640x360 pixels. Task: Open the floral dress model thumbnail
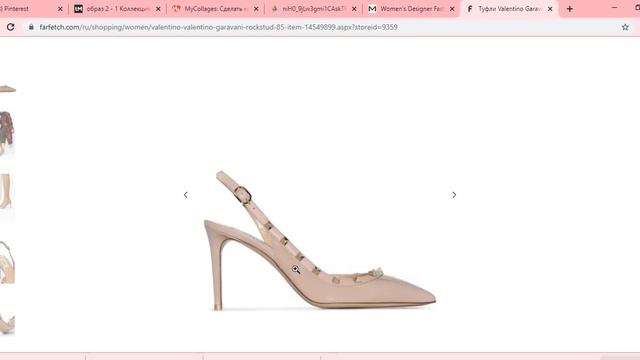pos(7,133)
